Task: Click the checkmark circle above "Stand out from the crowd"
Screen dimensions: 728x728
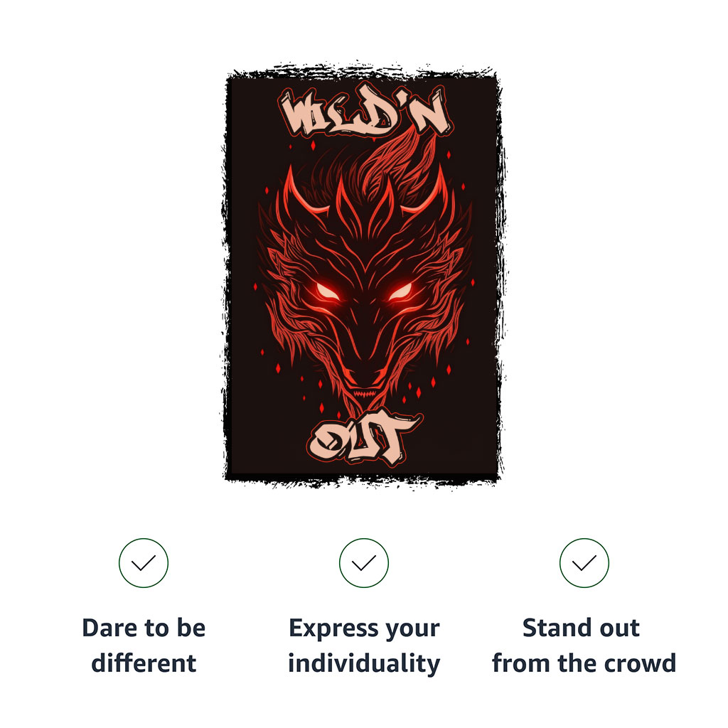Action: [584, 563]
